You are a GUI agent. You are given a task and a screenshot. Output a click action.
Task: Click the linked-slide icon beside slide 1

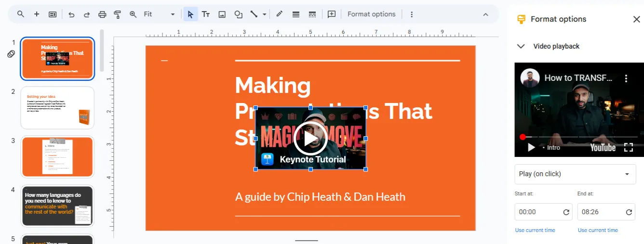click(11, 54)
